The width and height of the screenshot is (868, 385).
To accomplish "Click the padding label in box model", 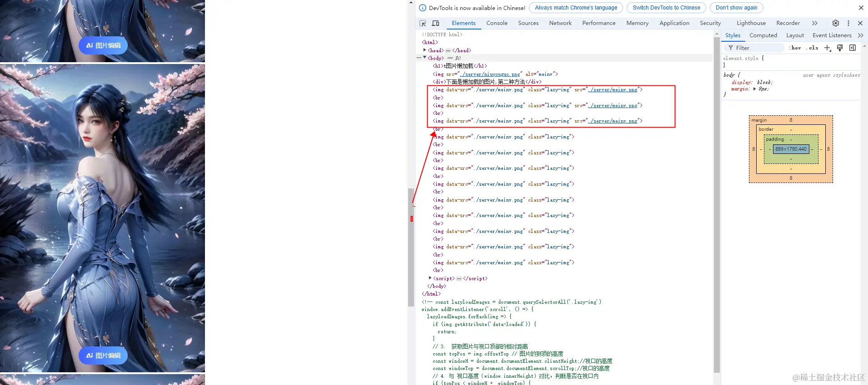I will coord(775,139).
